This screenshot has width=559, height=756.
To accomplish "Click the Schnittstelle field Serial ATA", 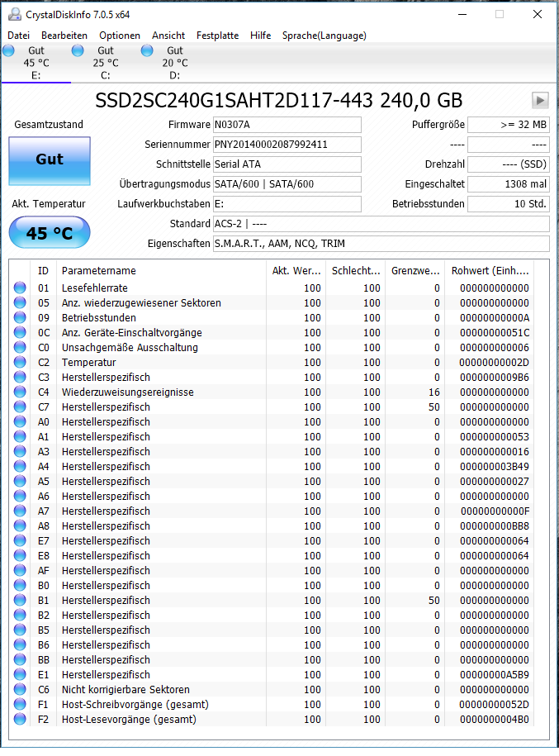I will (x=287, y=164).
